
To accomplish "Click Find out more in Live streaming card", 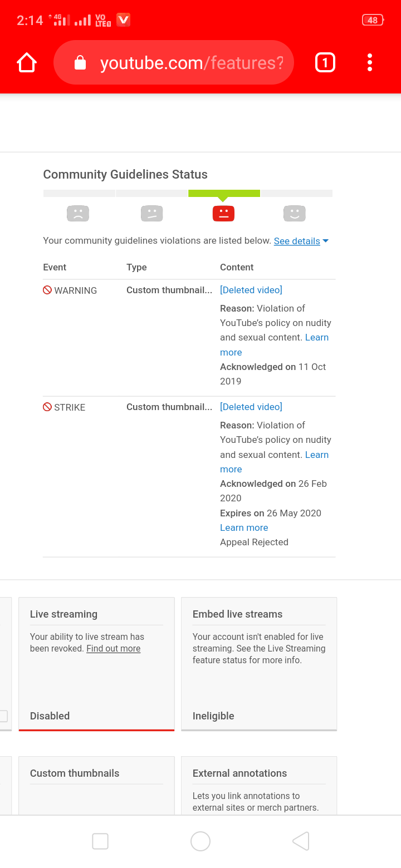I will pyautogui.click(x=113, y=649).
